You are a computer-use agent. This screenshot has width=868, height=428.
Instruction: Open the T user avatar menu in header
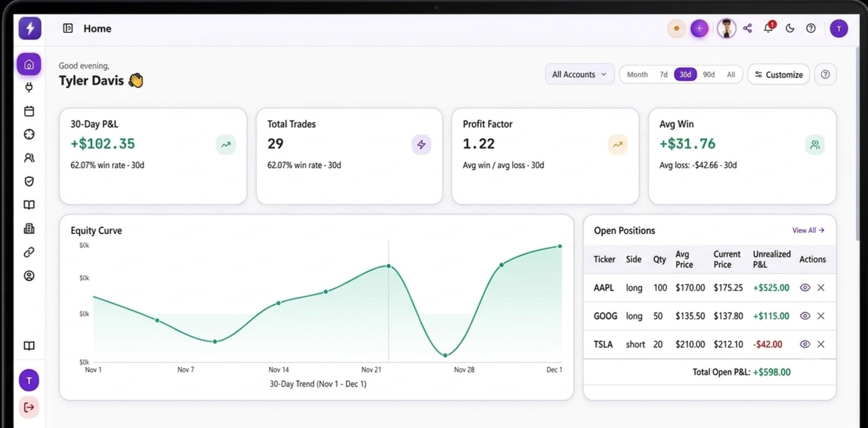[x=839, y=29]
